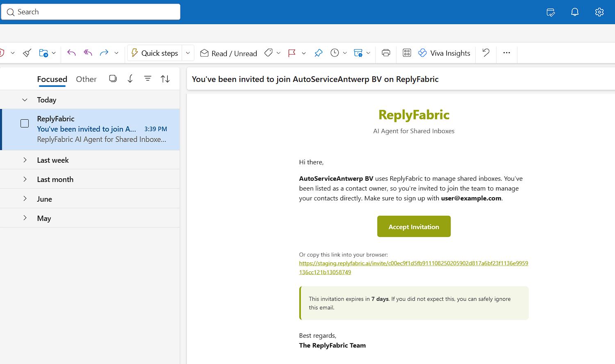Click the apps grid icon

click(x=407, y=53)
